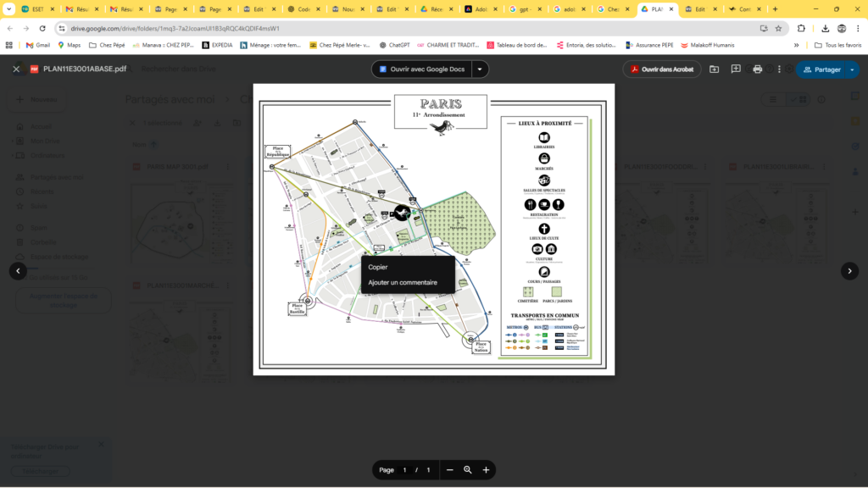
Task: Click the add comment icon in toolbar
Action: click(736, 69)
